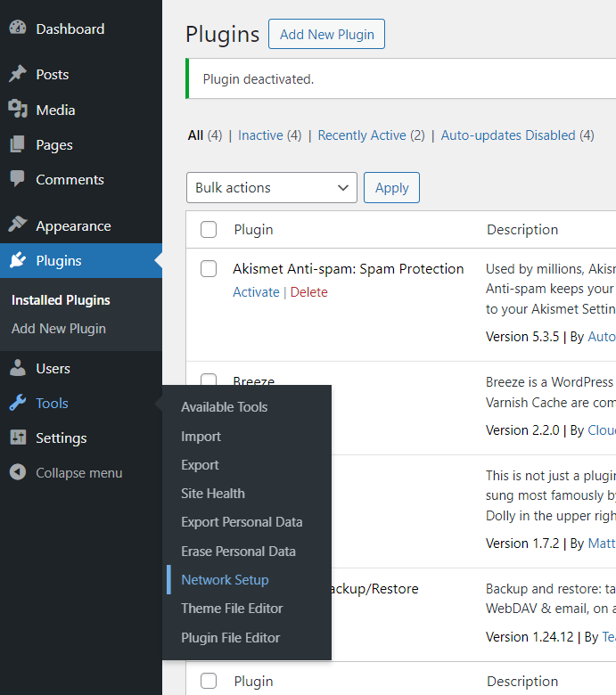616x695 pixels.
Task: Click Add New Plugin button beside title
Action: (x=326, y=34)
